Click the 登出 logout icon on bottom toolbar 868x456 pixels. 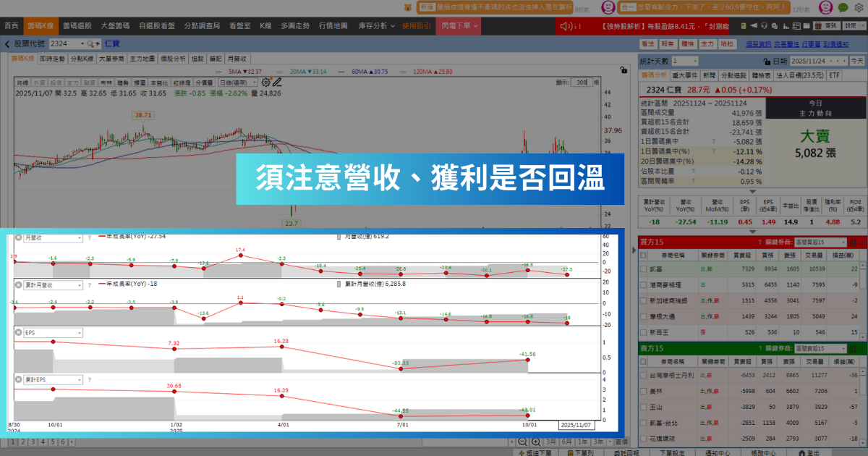point(810,452)
